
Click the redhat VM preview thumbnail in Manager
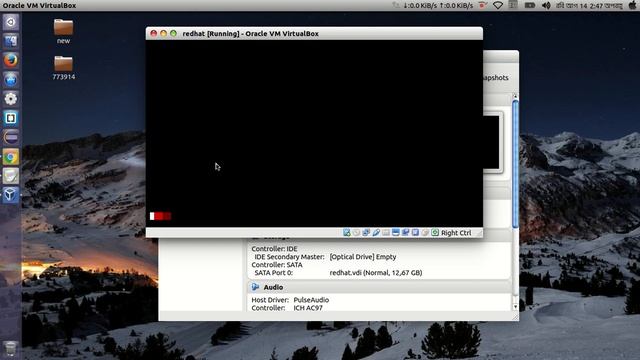coord(491,142)
